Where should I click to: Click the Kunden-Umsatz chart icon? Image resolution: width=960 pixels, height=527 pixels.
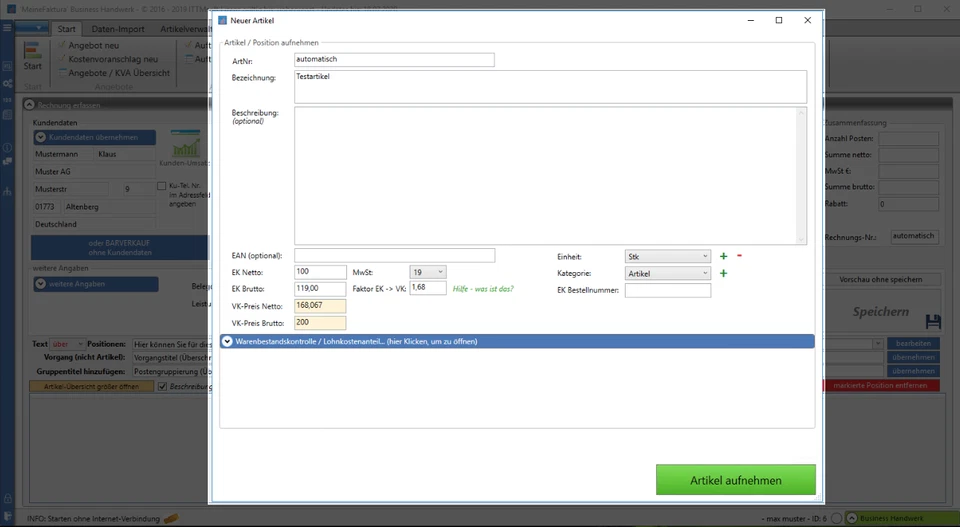[x=185, y=147]
